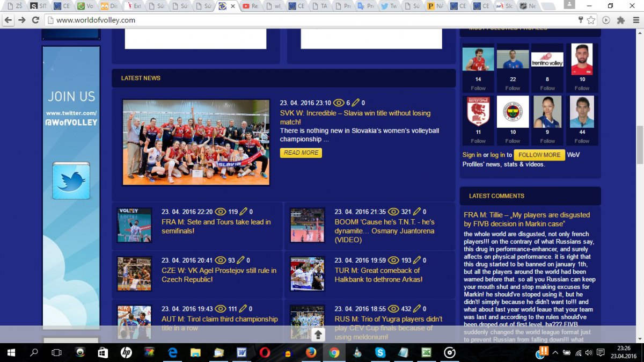Open the Belogorie lion logo profile thumbnail
Viewport: 644px width, 362px height.
tap(478, 112)
